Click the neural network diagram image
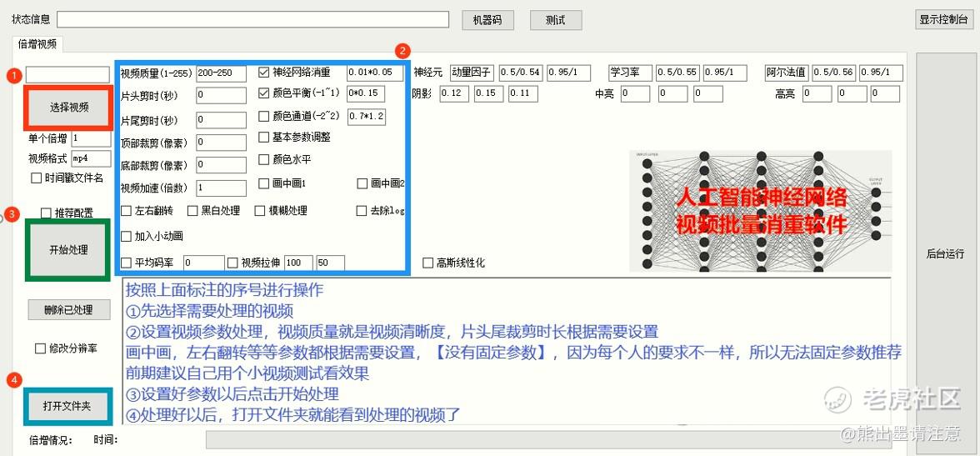Image resolution: width=980 pixels, height=456 pixels. tap(761, 211)
